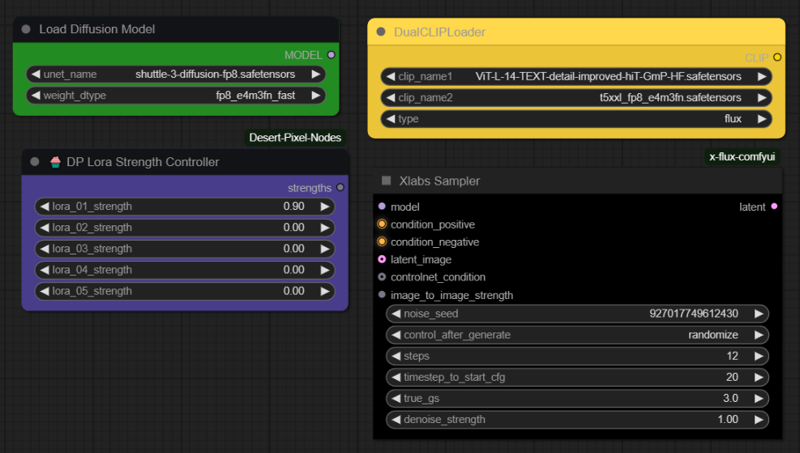
Task: Click the Desert-Pixel-Nodes badge
Action: click(x=295, y=137)
